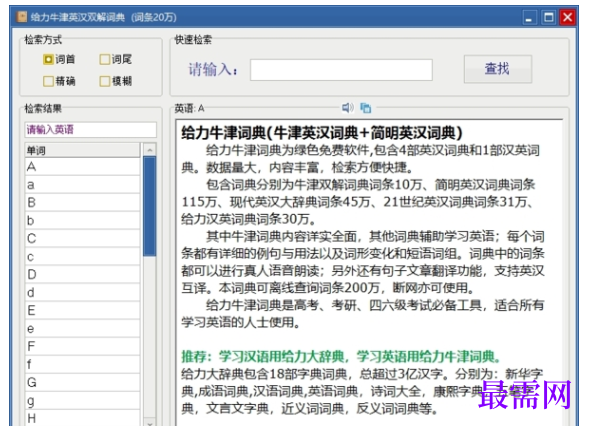Viewport: 590px width, 426px height.
Task: Select lowercase word 'b' in the list
Action: (x=82, y=221)
